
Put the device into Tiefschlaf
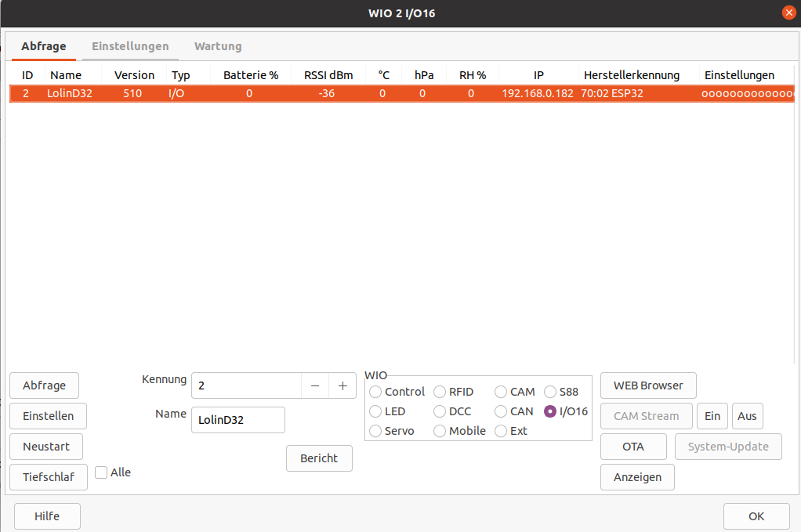click(49, 477)
